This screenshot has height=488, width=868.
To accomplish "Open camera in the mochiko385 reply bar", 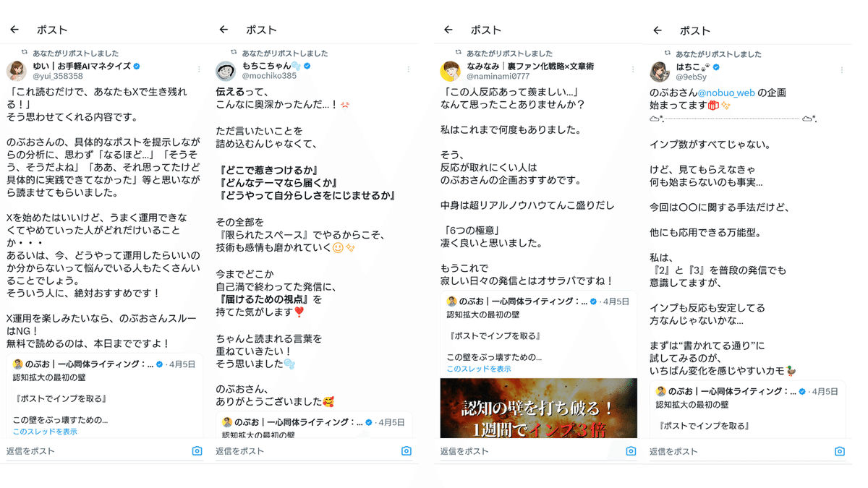I will click(x=406, y=451).
